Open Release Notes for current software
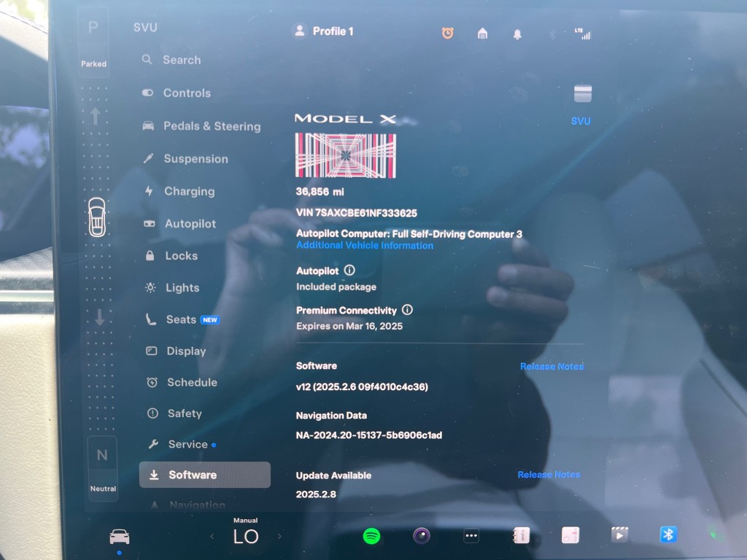747x560 pixels. click(551, 366)
